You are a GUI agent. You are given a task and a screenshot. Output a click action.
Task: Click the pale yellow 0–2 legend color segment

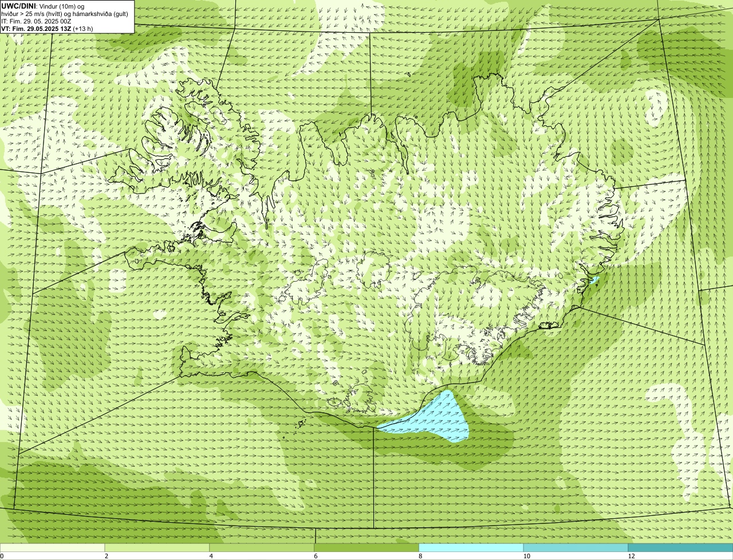(x=53, y=547)
